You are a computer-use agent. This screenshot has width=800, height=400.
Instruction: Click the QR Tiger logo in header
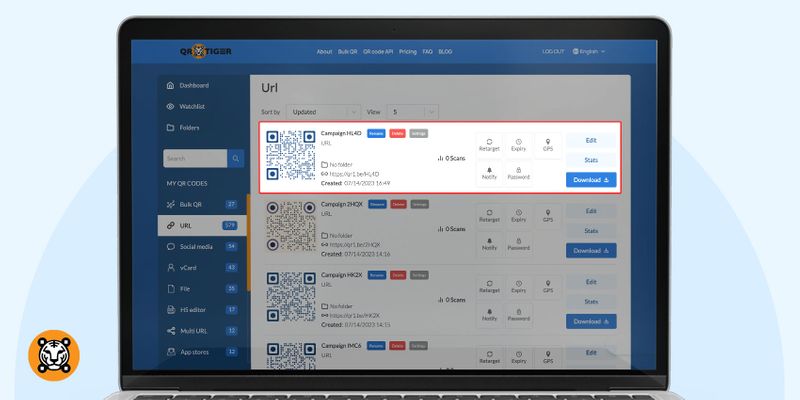pos(206,52)
